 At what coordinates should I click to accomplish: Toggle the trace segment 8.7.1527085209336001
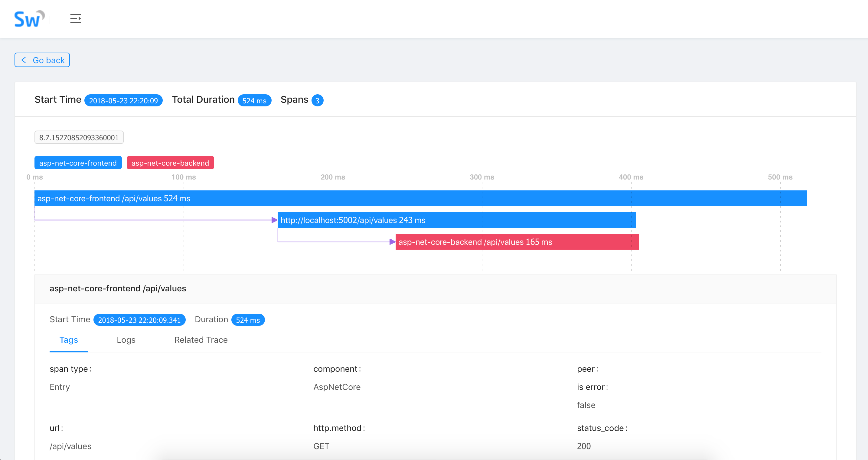[79, 137]
